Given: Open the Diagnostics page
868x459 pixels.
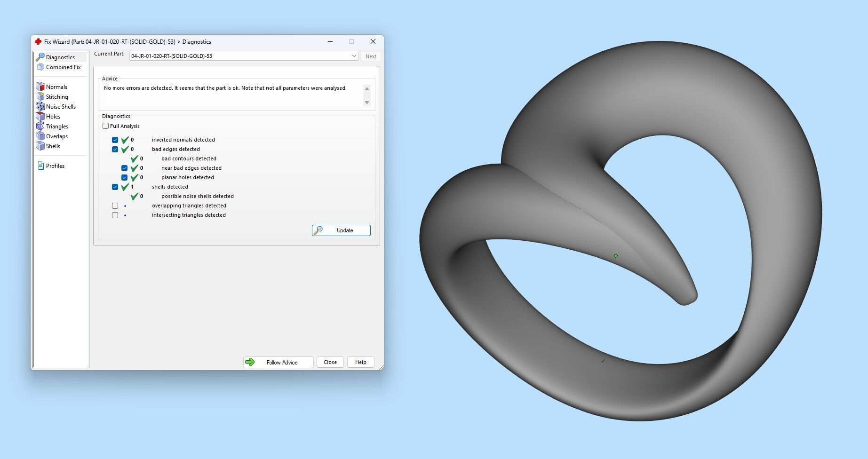Looking at the screenshot, I should point(60,57).
